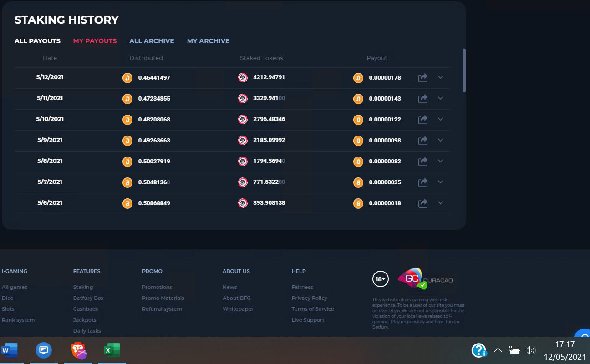Read the Privacy Policy link
This screenshot has width=590, height=364.
click(310, 298)
